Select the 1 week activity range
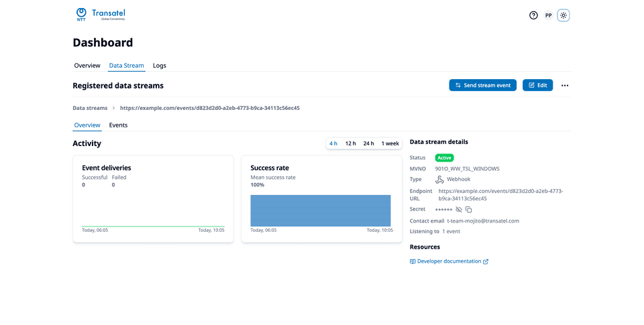Image resolution: width=644 pixels, height=325 pixels. click(x=390, y=143)
